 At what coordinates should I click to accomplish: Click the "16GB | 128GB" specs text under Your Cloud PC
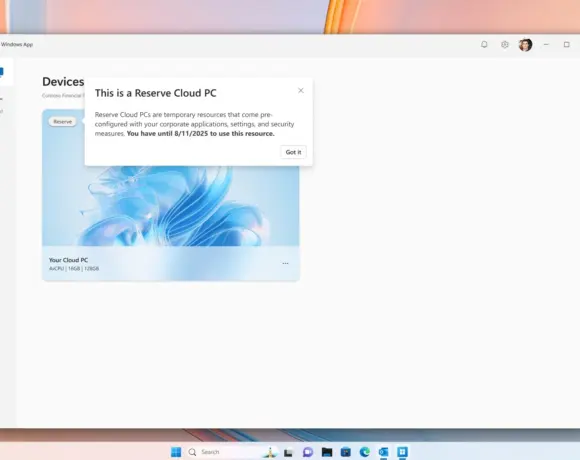coord(83,268)
